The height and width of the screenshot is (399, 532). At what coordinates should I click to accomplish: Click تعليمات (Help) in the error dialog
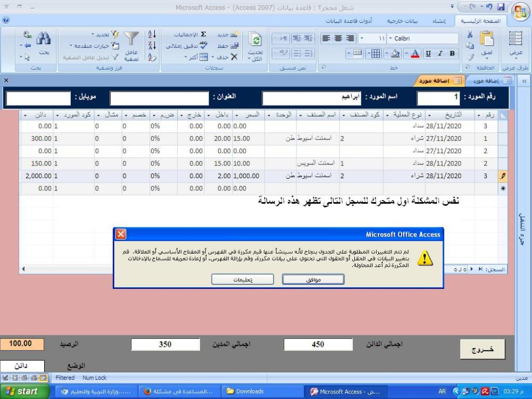coord(243,279)
